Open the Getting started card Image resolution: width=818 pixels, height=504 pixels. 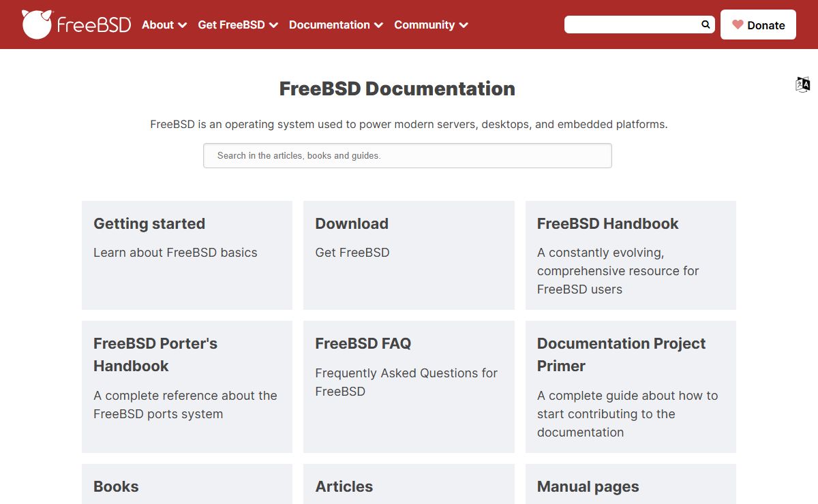point(187,255)
